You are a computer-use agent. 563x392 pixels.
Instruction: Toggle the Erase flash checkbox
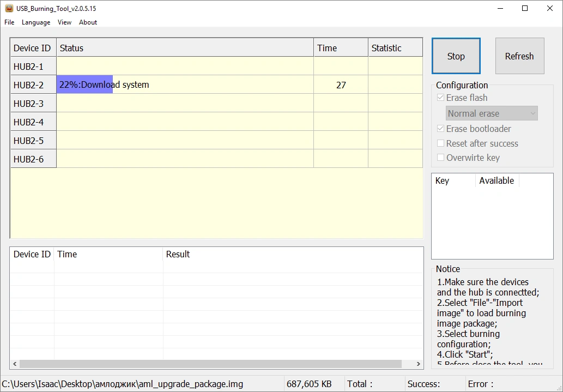[440, 97]
